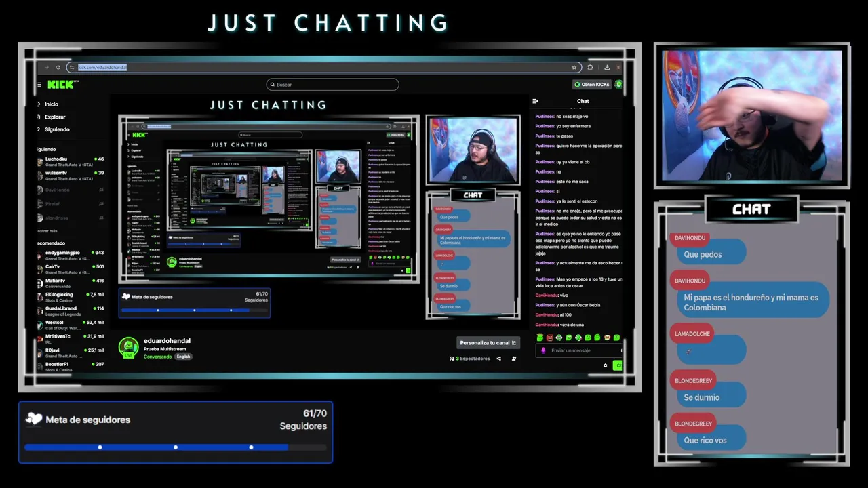Click Westcol's avatar in recommended list
Image resolution: width=868 pixels, height=488 pixels.
click(41, 325)
